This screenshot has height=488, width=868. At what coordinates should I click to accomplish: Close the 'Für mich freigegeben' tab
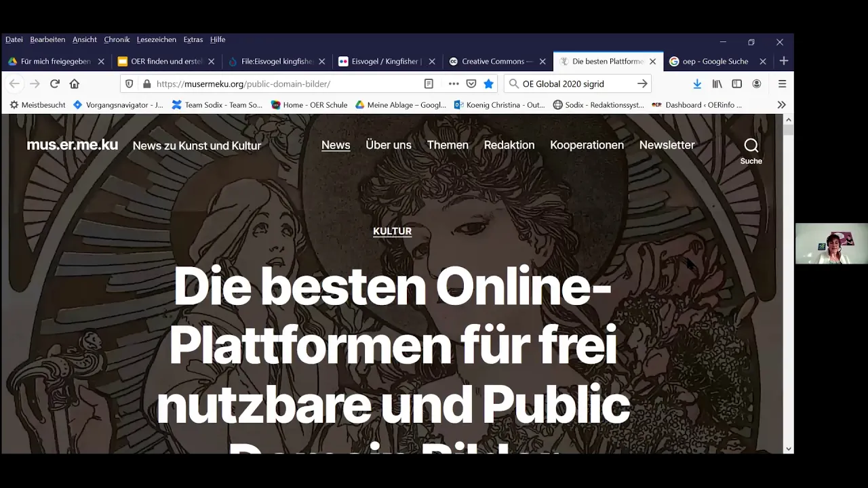(101, 61)
